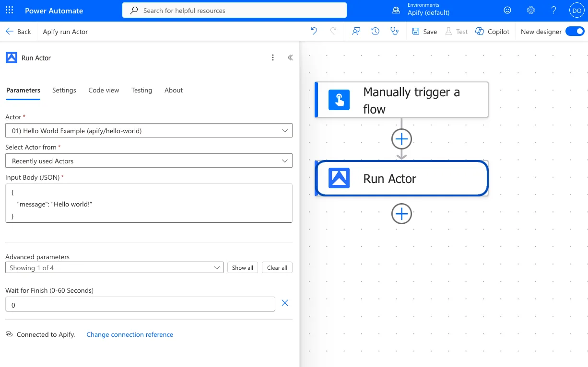
Task: Click the redo arrow icon
Action: tap(333, 31)
